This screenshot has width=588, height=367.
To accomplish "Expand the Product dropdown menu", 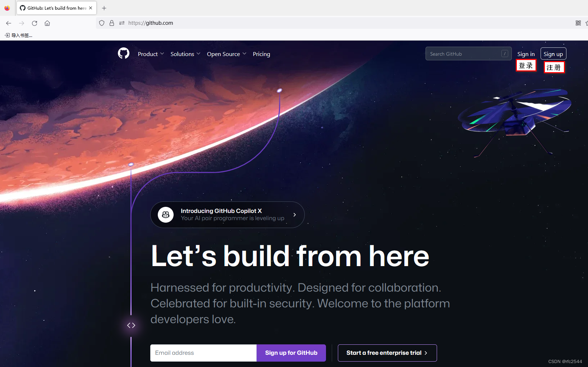I will 151,54.
